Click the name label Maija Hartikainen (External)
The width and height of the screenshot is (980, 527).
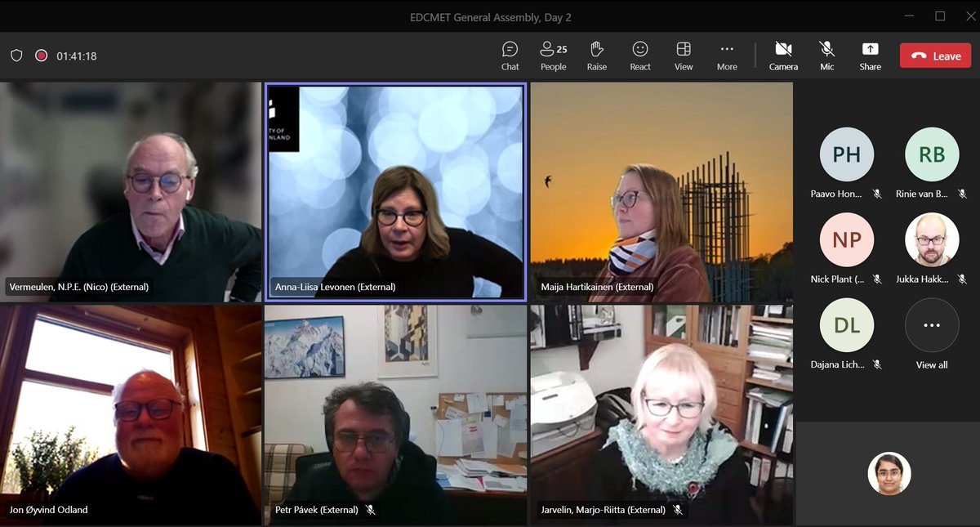point(597,287)
